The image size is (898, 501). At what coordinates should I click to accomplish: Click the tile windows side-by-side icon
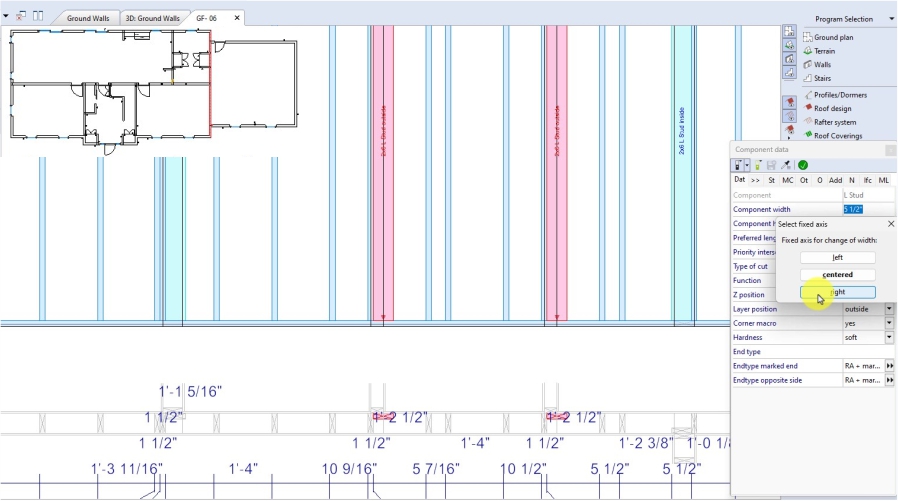point(38,17)
